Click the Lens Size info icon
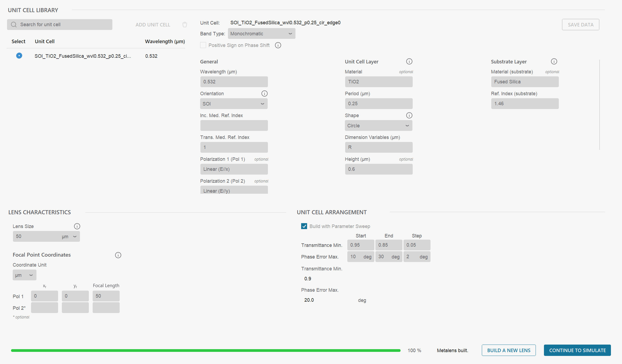This screenshot has width=622, height=364. click(x=77, y=226)
